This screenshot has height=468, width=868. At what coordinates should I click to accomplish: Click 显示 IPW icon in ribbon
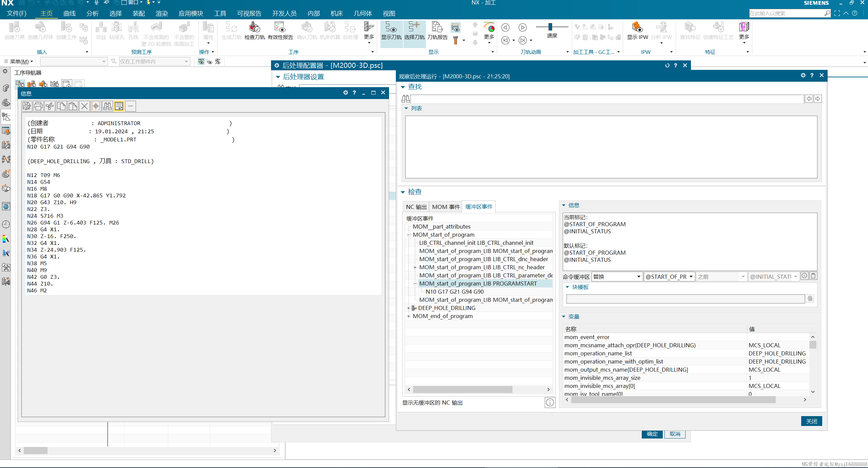pos(637,31)
